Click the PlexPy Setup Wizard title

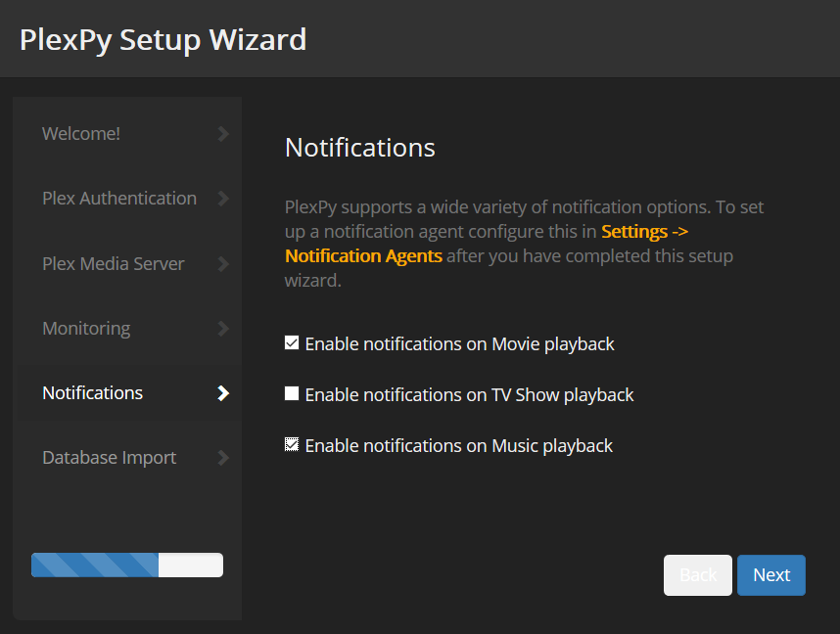coord(163,39)
